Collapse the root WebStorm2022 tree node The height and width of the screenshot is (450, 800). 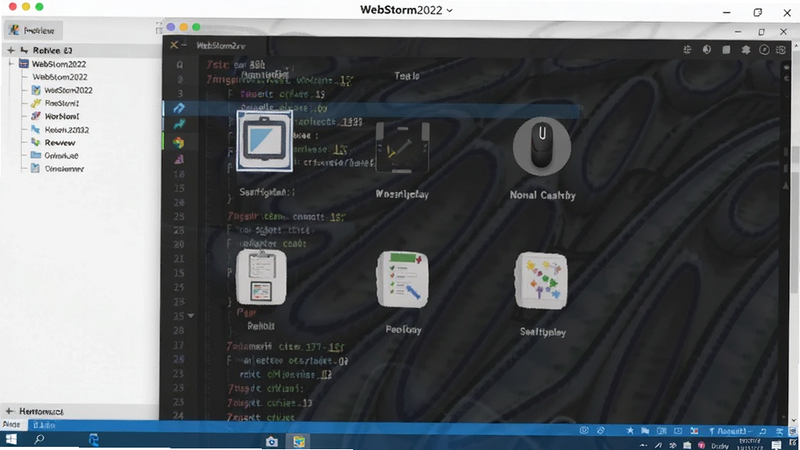pyautogui.click(x=11, y=64)
